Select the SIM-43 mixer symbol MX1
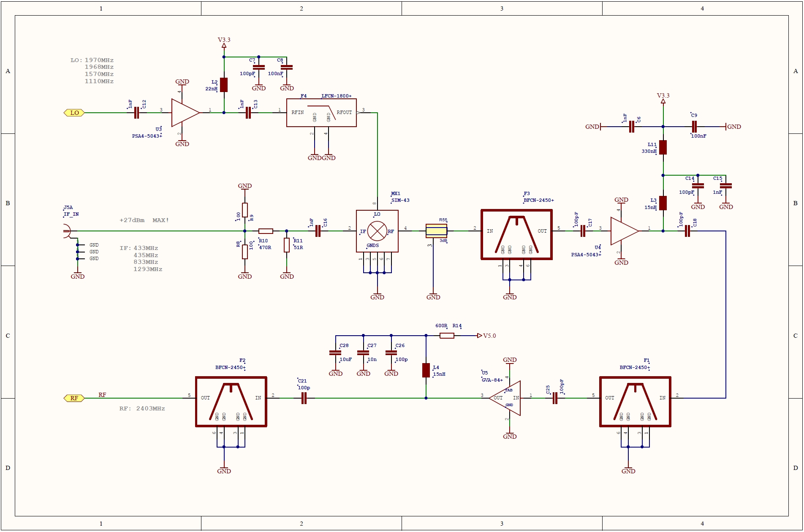Image resolution: width=804 pixels, height=532 pixels. tap(377, 231)
